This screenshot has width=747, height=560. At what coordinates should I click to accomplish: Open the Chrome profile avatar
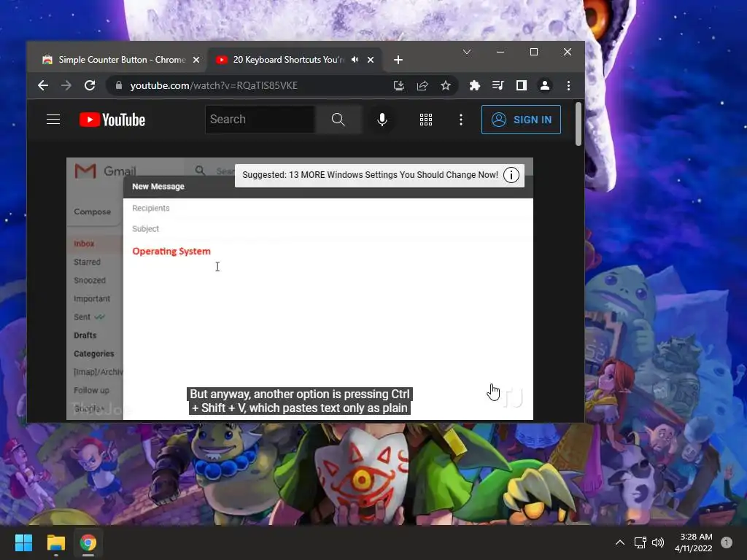pos(544,85)
